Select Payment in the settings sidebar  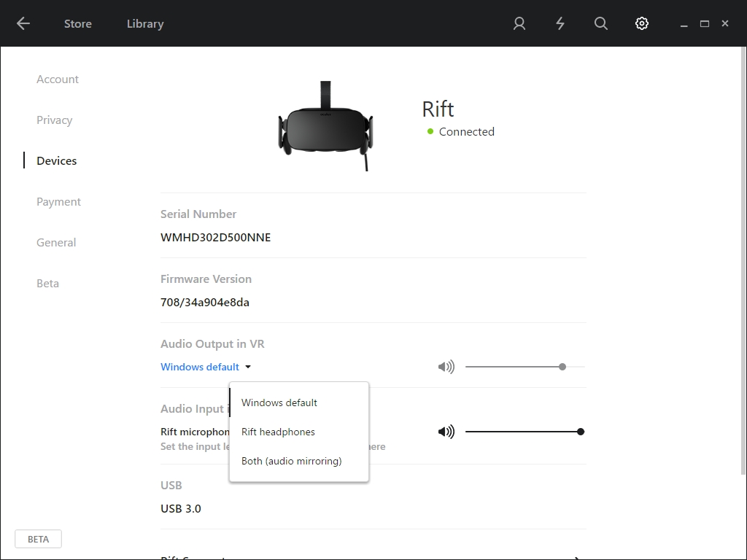(x=58, y=202)
